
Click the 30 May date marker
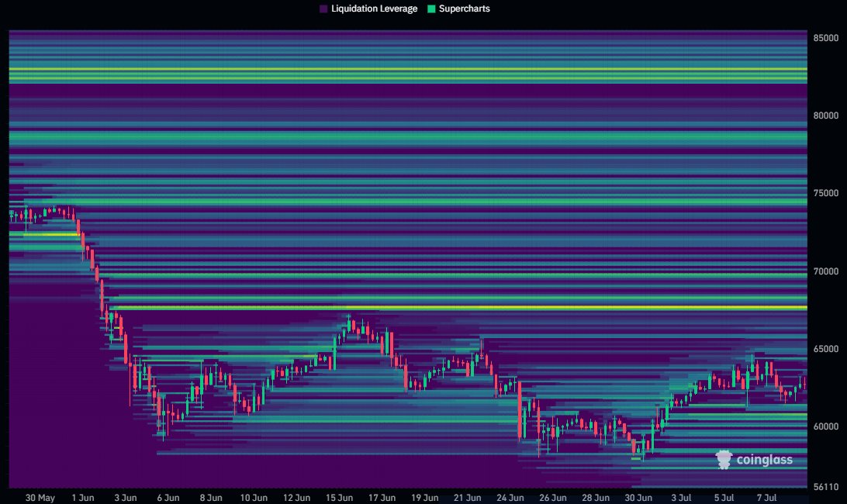click(x=40, y=498)
